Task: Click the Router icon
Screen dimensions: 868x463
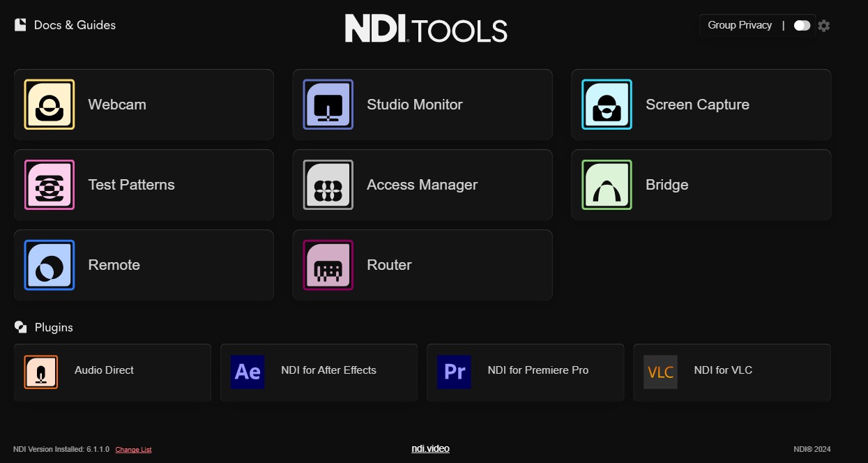Action: coord(328,264)
